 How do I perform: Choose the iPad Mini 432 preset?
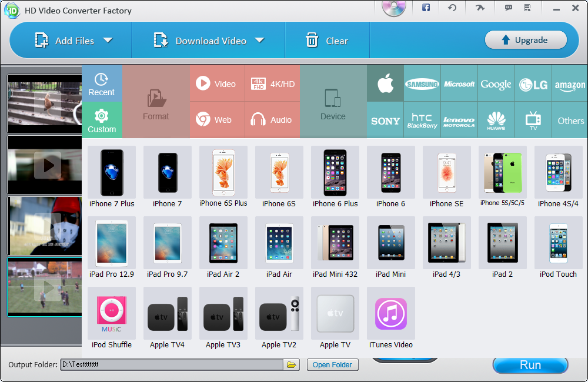(335, 248)
